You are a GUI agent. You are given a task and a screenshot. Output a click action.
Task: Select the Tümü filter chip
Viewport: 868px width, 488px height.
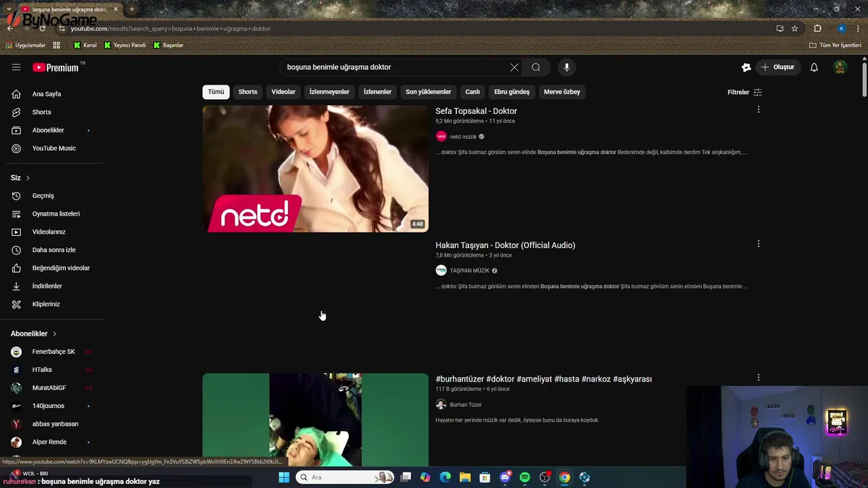216,91
